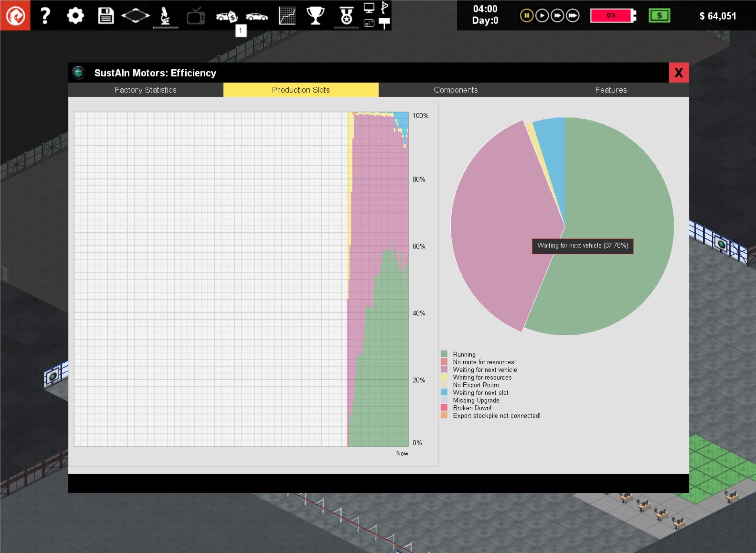Click the Waiting for next vehicle swatch
Image resolution: width=756 pixels, height=553 pixels.
tap(444, 369)
